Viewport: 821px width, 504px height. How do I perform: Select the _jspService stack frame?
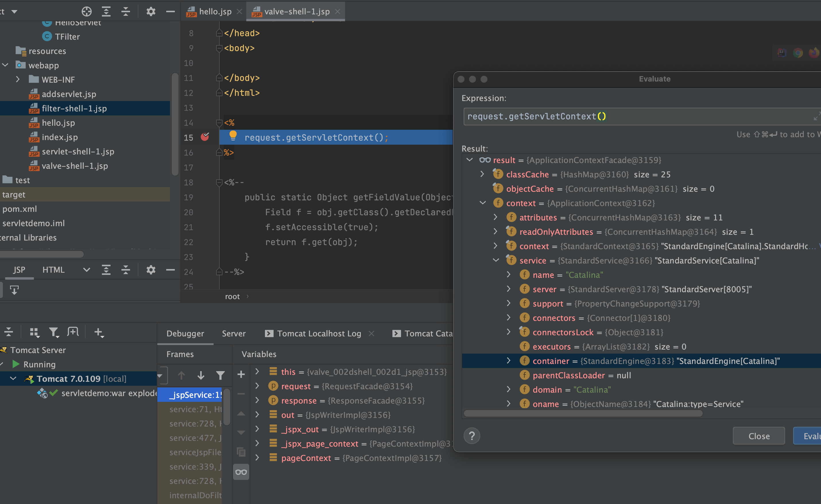pyautogui.click(x=190, y=395)
